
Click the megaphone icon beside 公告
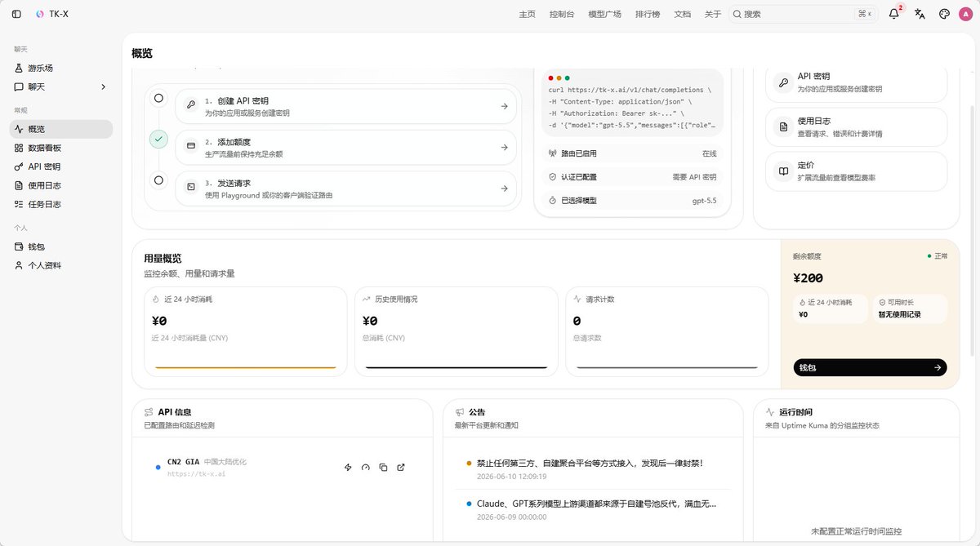(460, 412)
